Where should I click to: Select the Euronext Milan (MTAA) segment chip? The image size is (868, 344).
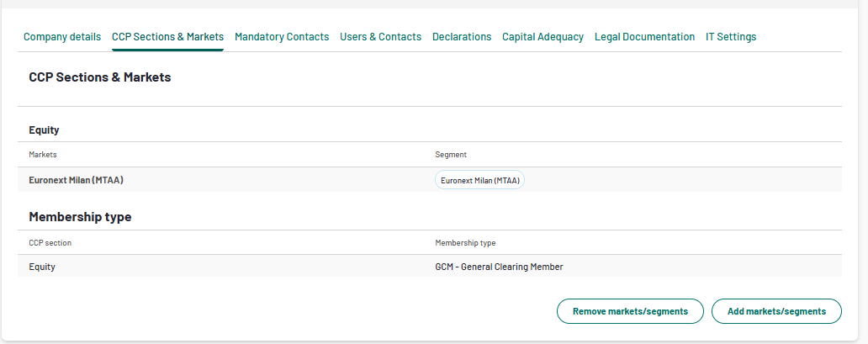pyautogui.click(x=479, y=180)
